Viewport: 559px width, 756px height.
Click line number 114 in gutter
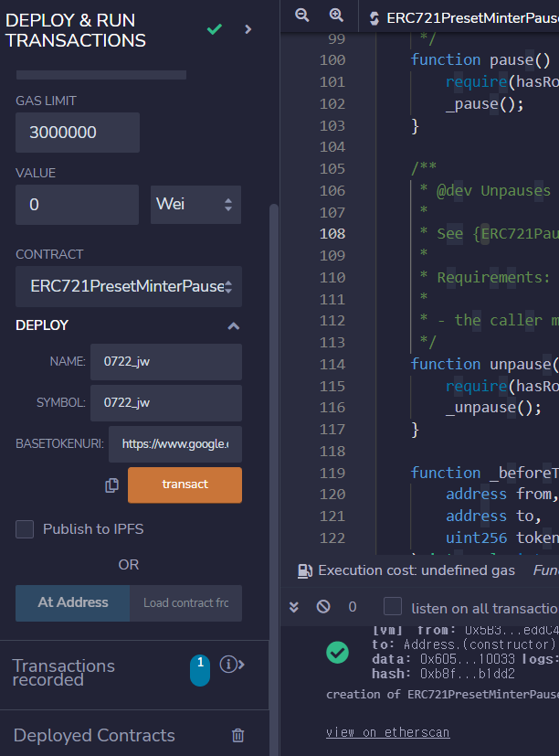332,364
